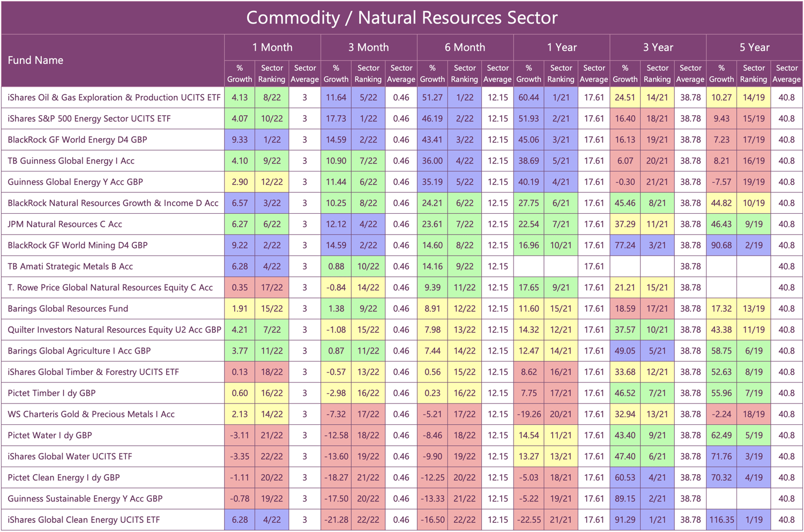
Task: Click the 77.24 three-year growth cell
Action: [625, 245]
